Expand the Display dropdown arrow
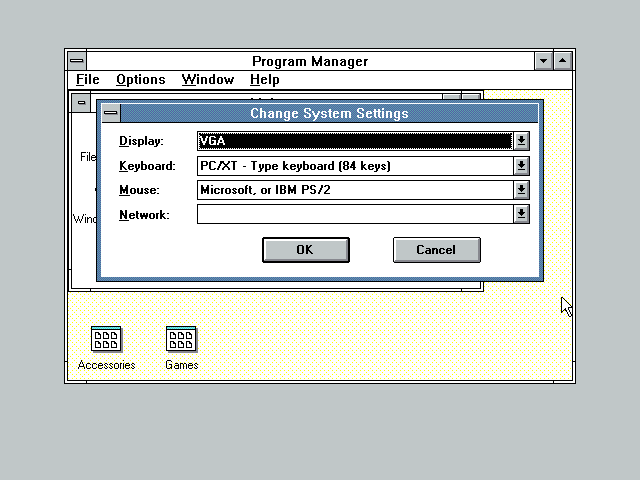The image size is (640, 480). [x=521, y=141]
